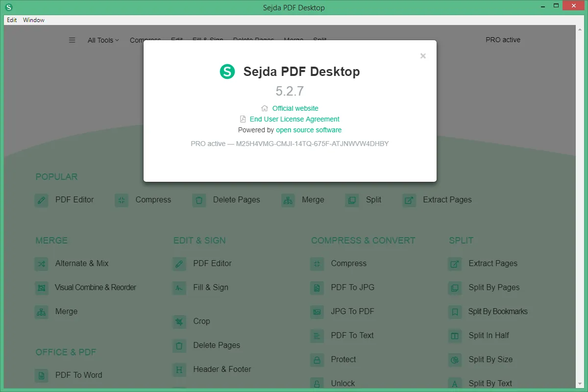Image resolution: width=588 pixels, height=392 pixels.
Task: Click the POPULAR section heading
Action: (56, 177)
